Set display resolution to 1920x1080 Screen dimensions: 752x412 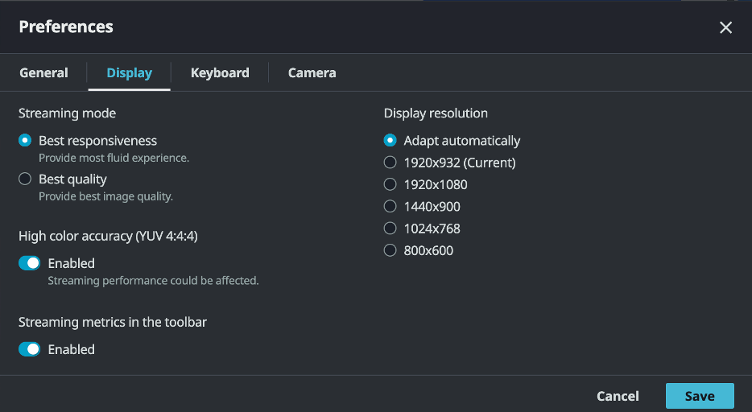point(390,185)
